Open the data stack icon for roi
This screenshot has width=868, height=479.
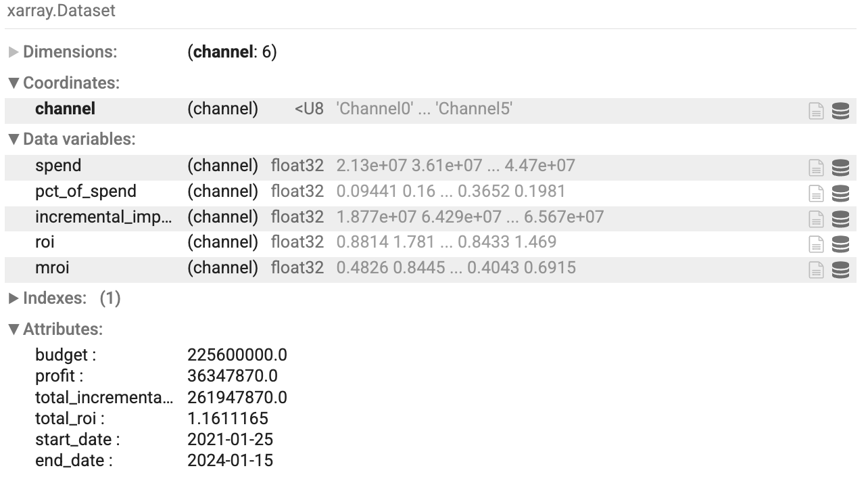[842, 243]
